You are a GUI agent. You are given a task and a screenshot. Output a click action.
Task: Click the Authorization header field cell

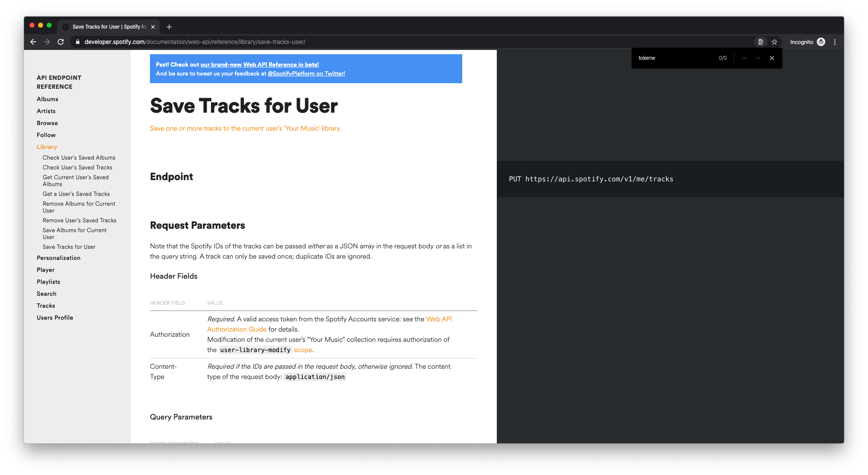[x=170, y=335]
